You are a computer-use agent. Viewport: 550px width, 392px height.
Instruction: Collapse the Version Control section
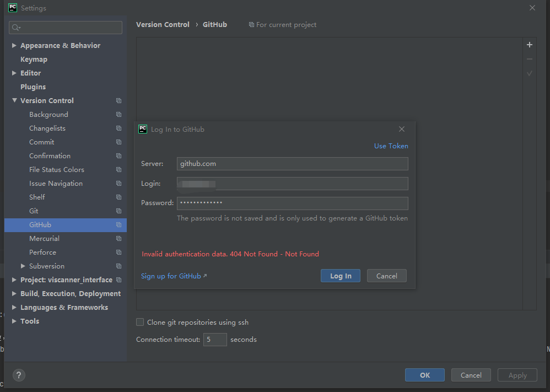(x=14, y=100)
